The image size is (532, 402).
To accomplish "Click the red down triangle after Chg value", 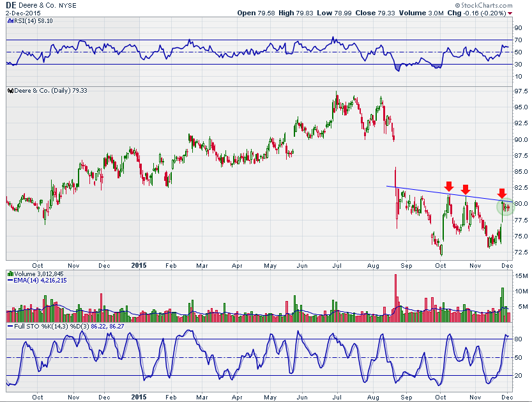I will (510, 13).
